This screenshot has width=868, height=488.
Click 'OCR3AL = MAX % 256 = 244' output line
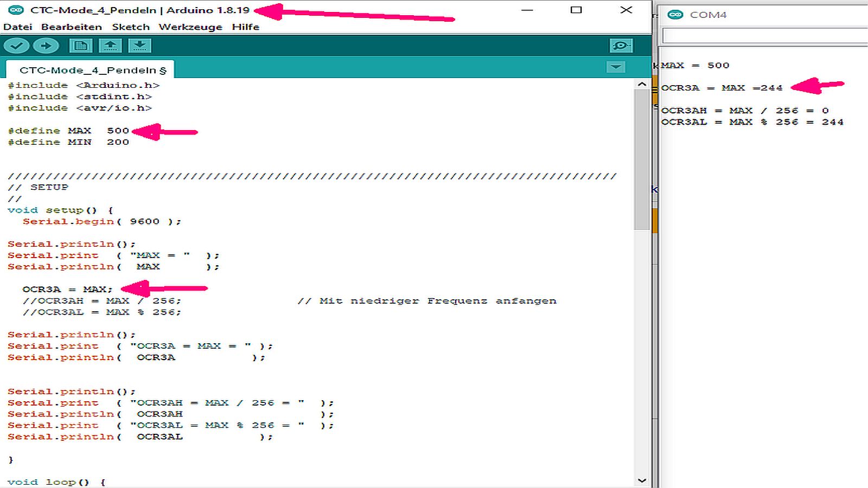[752, 122]
